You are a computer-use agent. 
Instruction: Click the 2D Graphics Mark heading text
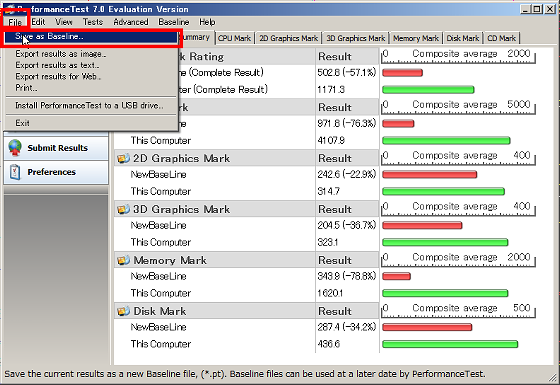[x=181, y=158]
